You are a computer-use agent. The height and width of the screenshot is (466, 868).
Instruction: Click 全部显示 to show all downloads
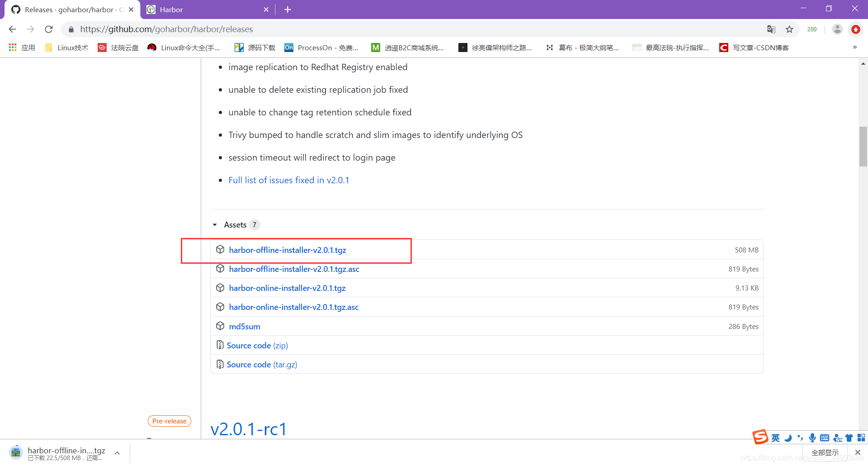[825, 453]
